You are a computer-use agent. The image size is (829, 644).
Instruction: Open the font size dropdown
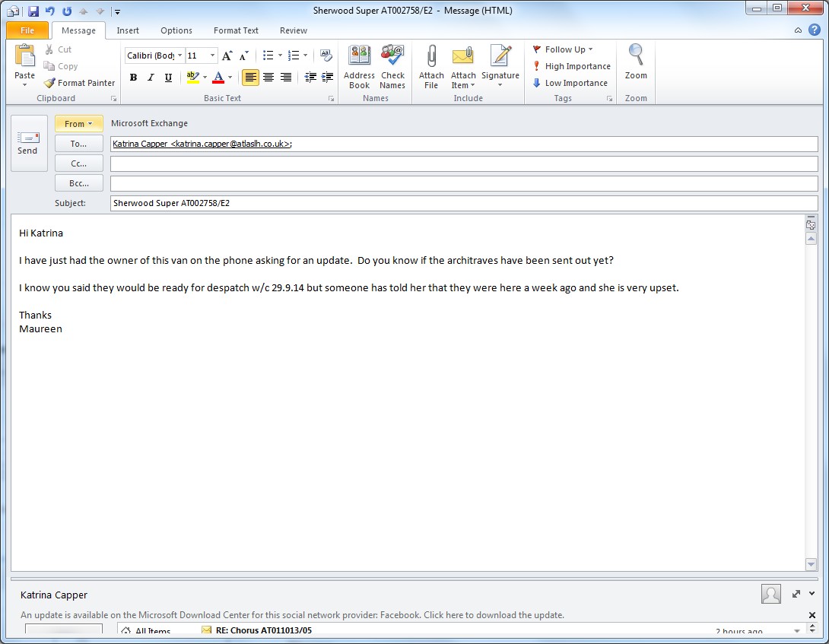point(212,56)
